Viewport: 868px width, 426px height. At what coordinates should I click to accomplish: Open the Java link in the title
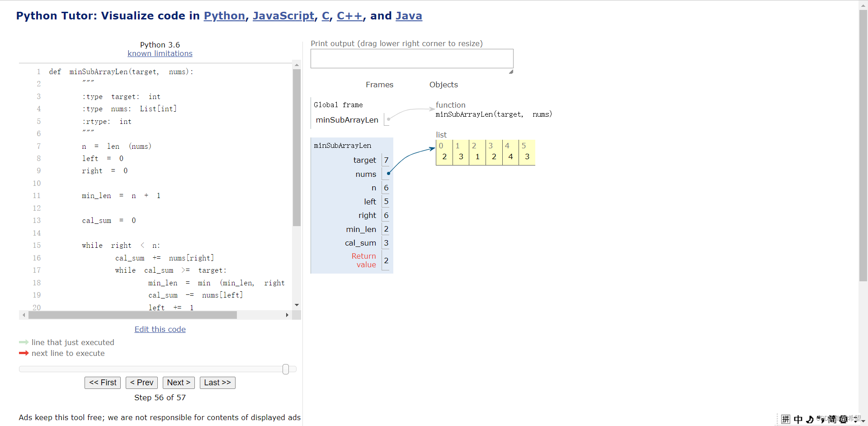pos(409,16)
